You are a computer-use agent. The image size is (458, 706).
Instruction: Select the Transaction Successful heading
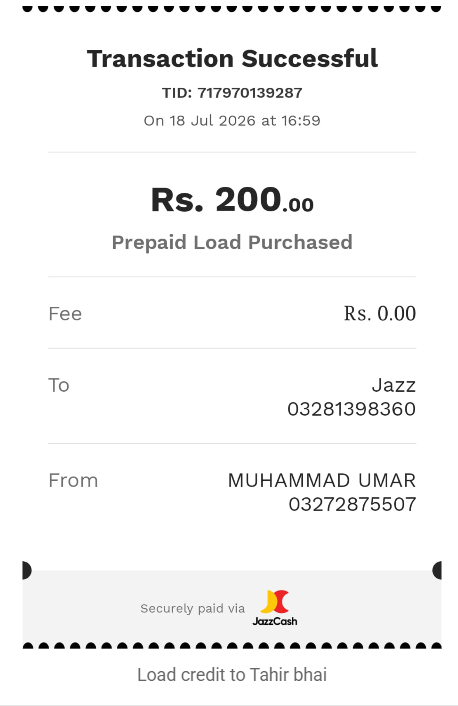232,59
